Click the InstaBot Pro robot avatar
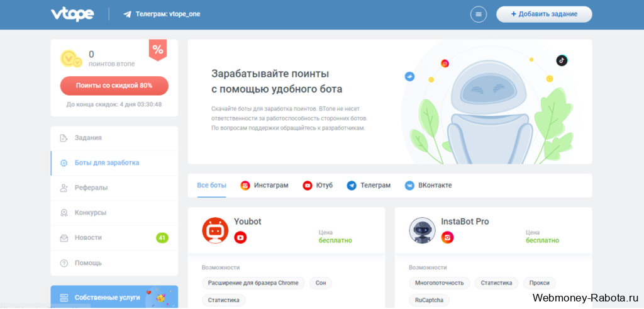Viewport: 644px width, 309px height. pos(422,230)
